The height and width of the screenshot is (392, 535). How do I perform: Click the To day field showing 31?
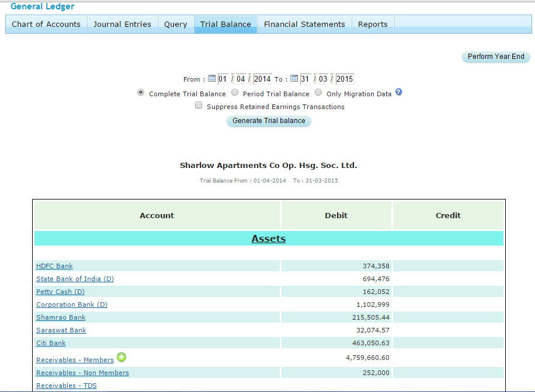[x=305, y=79]
